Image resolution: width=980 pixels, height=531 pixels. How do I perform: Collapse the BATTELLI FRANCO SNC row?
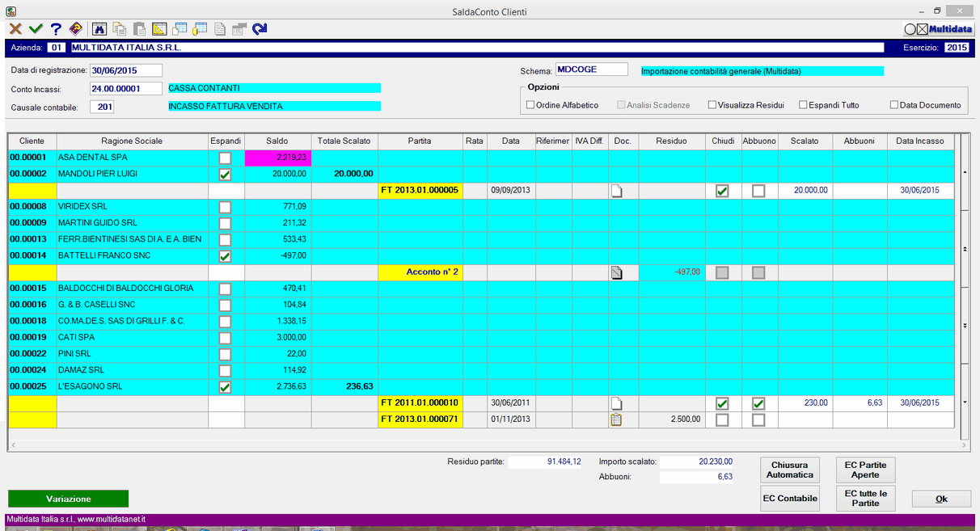[x=225, y=256]
